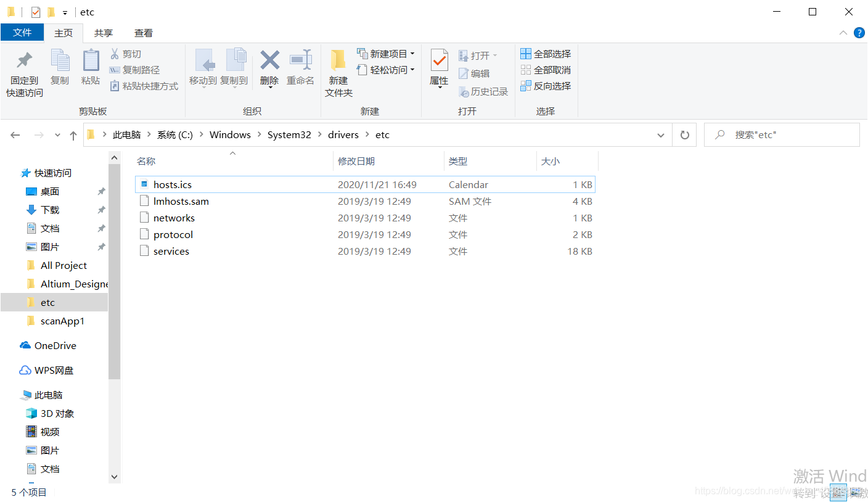This screenshot has width=868, height=502.
Task: Open Altium_Designer folder in the sidebar
Action: 67,284
